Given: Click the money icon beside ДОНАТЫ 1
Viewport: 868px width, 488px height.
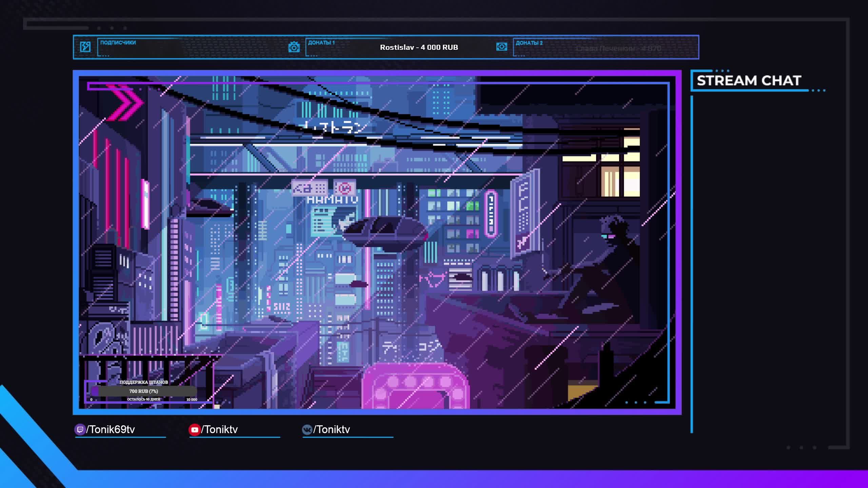Looking at the screenshot, I should pyautogui.click(x=294, y=47).
